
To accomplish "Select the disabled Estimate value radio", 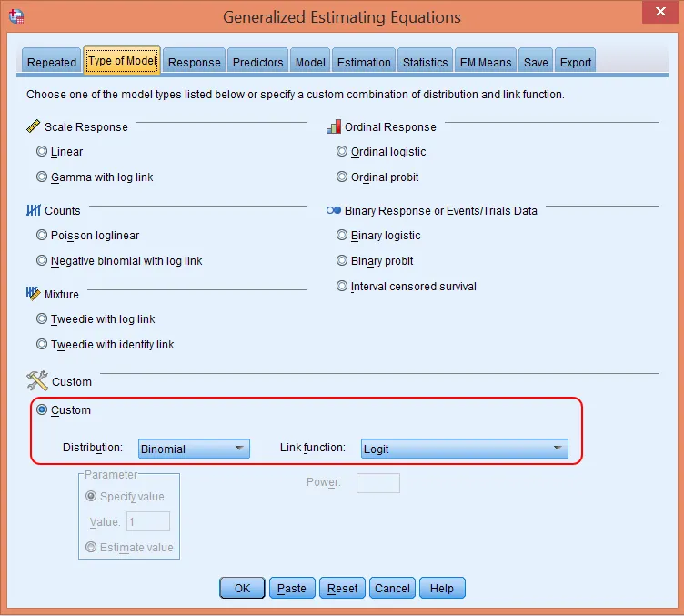I will pos(91,547).
